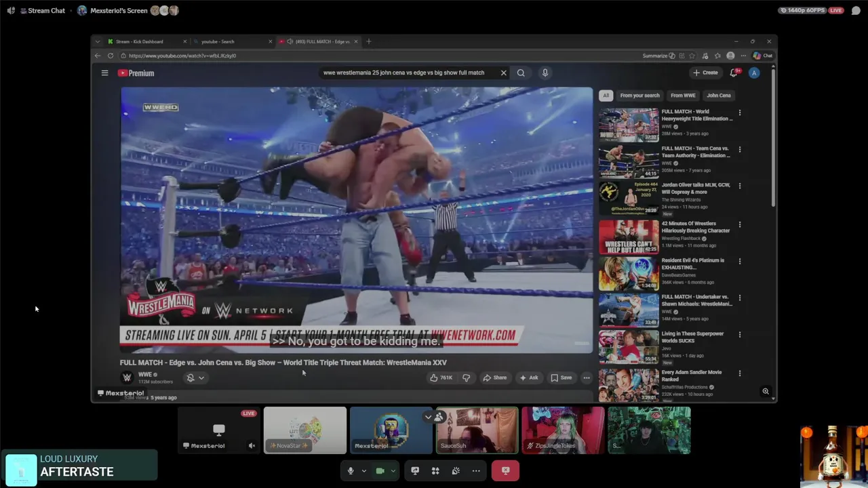Show members list people icon
Image resolution: width=868 pixels, height=488 pixels.
click(x=439, y=417)
